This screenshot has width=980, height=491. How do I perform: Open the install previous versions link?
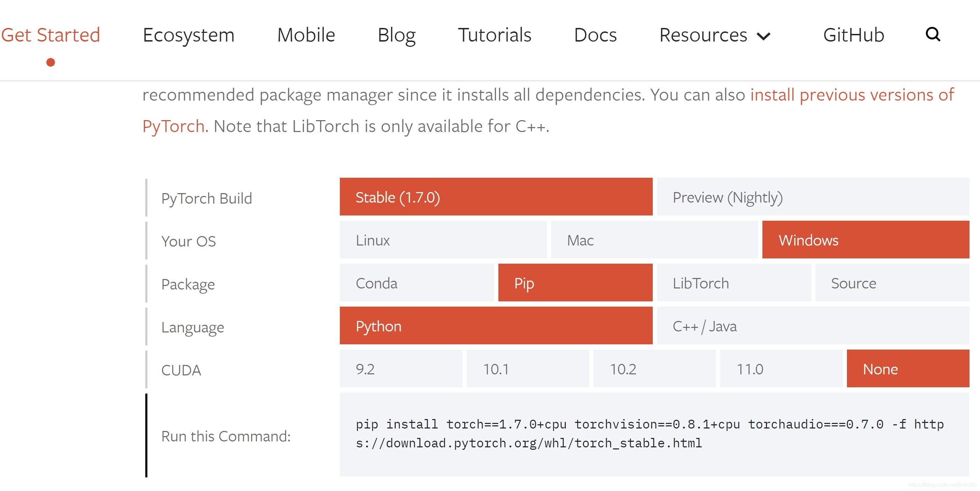pyautogui.click(x=851, y=95)
